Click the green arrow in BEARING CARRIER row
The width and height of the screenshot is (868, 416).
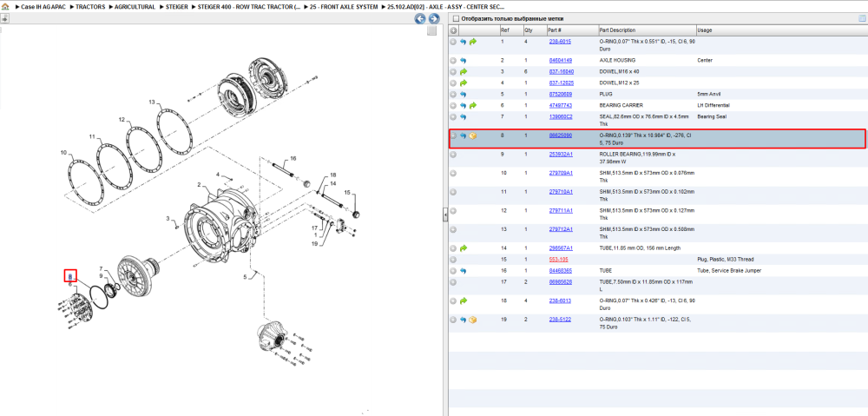[x=473, y=106]
